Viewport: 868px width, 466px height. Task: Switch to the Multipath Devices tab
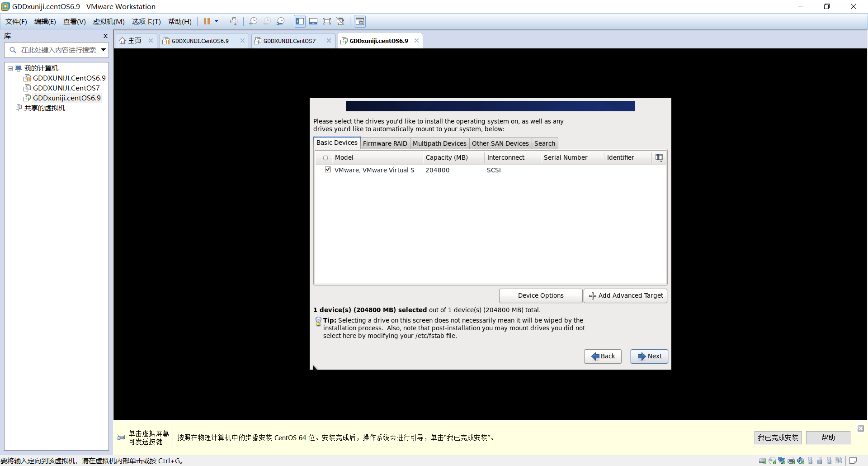point(439,143)
